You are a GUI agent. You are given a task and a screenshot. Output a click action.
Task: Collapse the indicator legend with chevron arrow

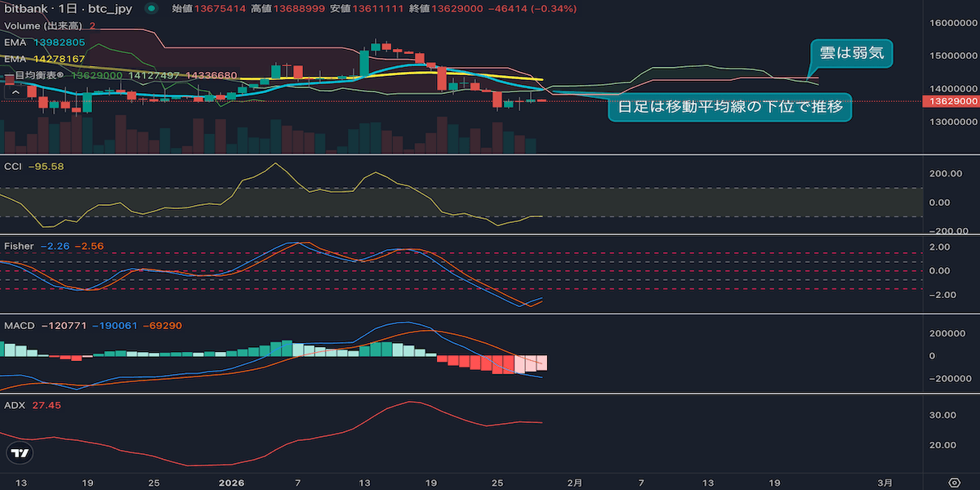[12, 92]
